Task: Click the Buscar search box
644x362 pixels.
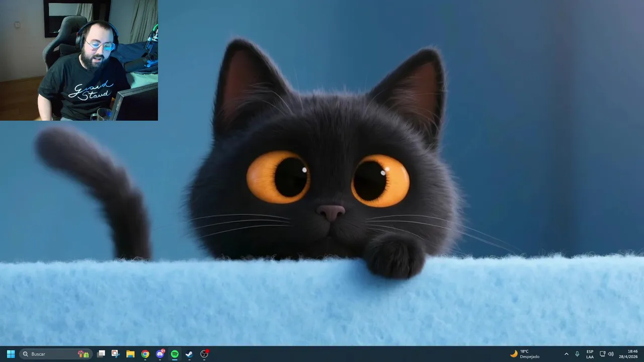Action: (56, 354)
